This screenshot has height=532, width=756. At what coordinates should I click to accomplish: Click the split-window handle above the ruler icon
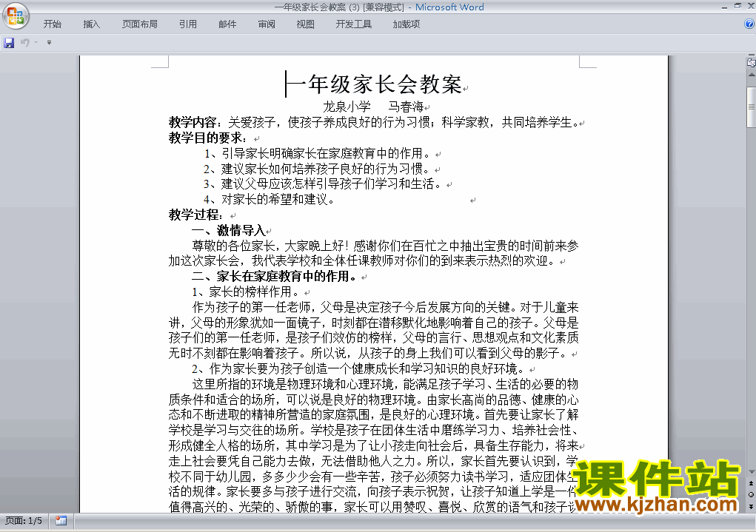[751, 55]
